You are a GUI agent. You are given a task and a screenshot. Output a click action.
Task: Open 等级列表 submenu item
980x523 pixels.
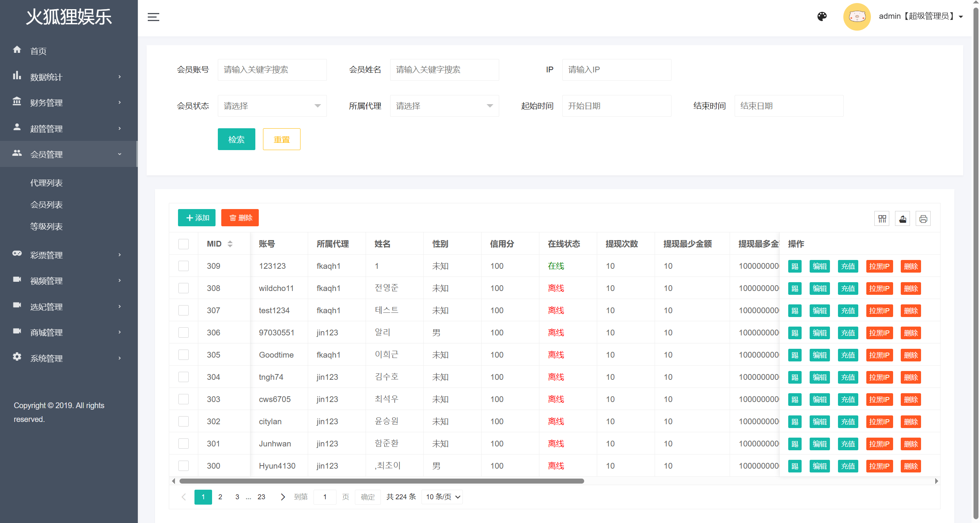click(x=46, y=227)
